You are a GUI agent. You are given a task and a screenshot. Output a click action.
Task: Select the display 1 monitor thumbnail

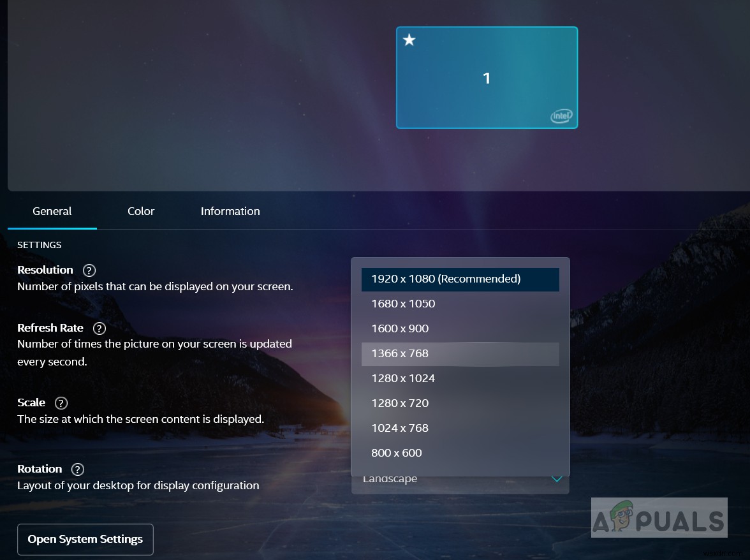(487, 77)
